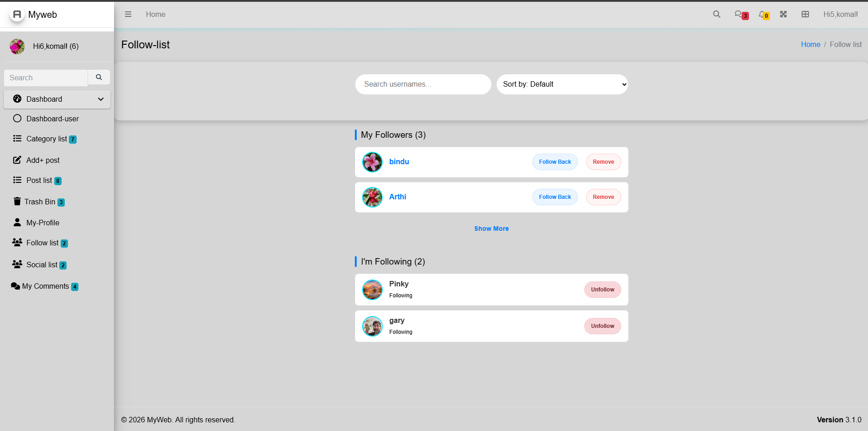Open Trash Bin menu item
The width and height of the screenshot is (868, 431).
pyautogui.click(x=57, y=202)
